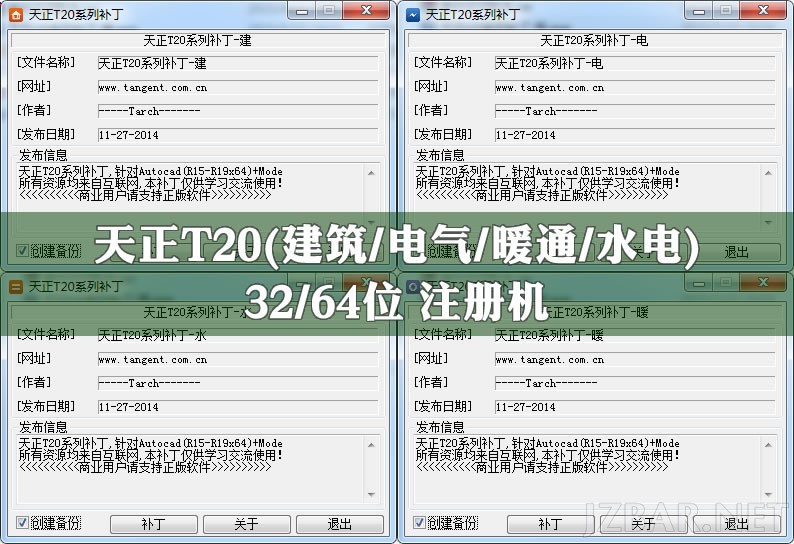Click 作者 Tarch field in the 暖 window

coord(635,383)
